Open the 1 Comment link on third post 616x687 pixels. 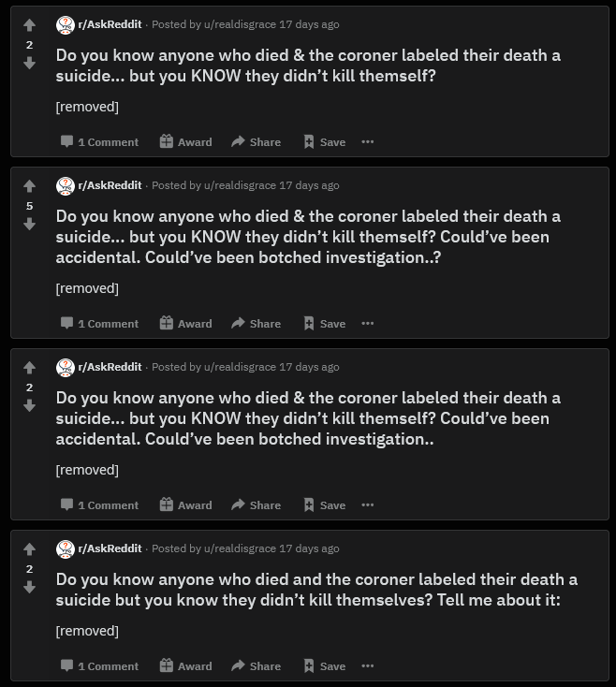(99, 505)
